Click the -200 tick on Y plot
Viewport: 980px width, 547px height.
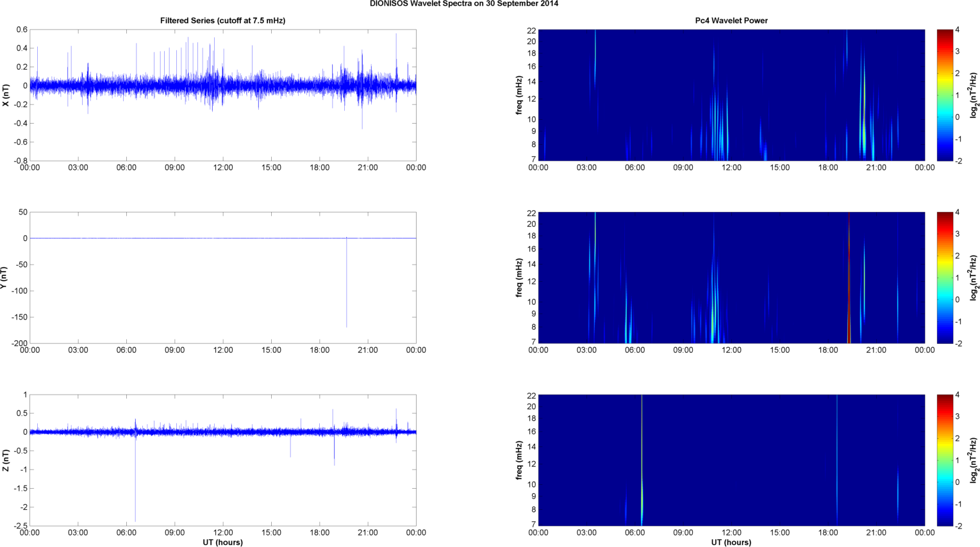pyautogui.click(x=19, y=343)
